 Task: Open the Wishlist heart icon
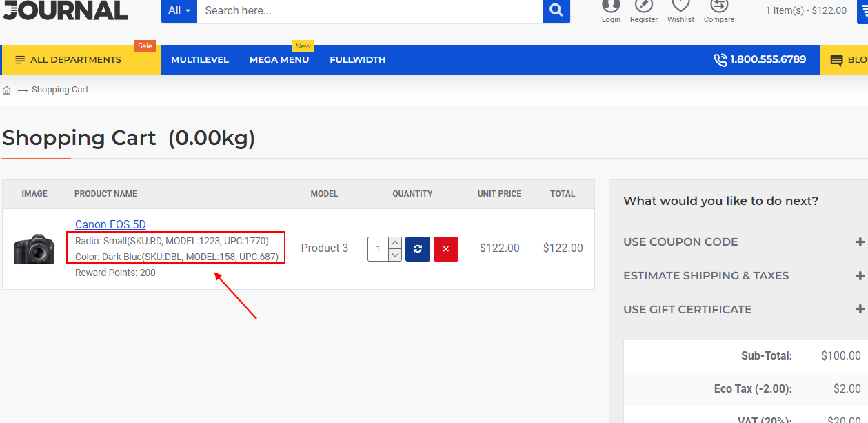(x=680, y=6)
